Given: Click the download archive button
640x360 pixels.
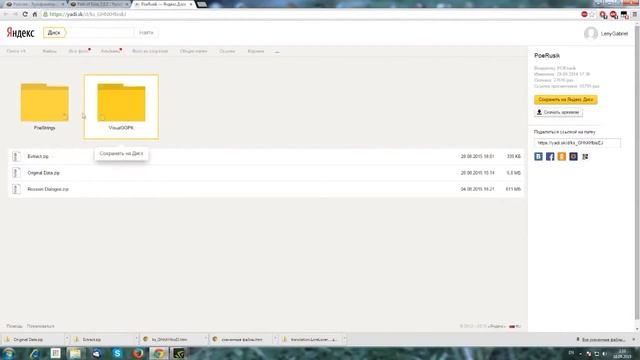Looking at the screenshot, I should pos(558,112).
